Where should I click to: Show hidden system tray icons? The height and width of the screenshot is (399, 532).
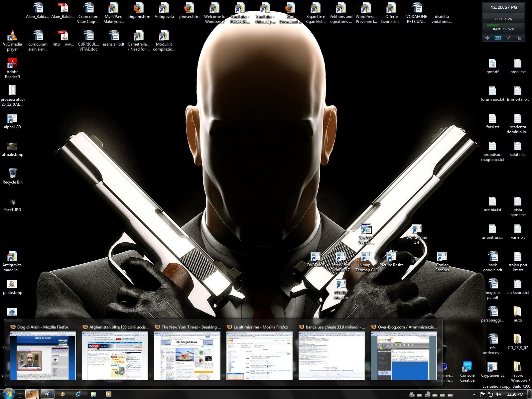pos(474,394)
